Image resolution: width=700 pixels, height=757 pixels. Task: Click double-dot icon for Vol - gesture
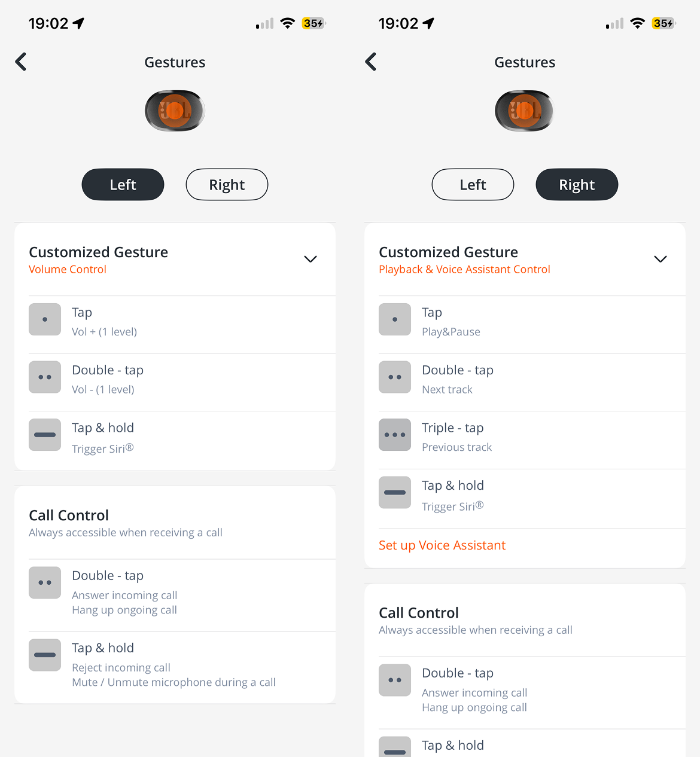coord(45,377)
